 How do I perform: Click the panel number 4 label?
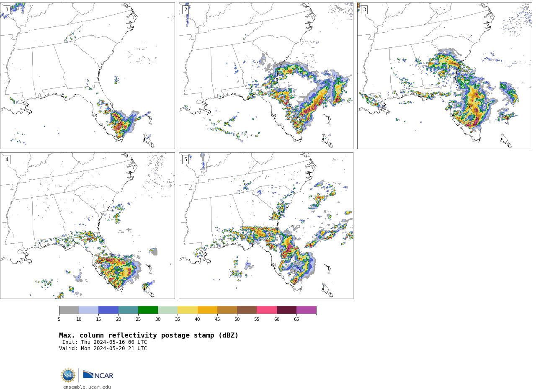pos(7,160)
